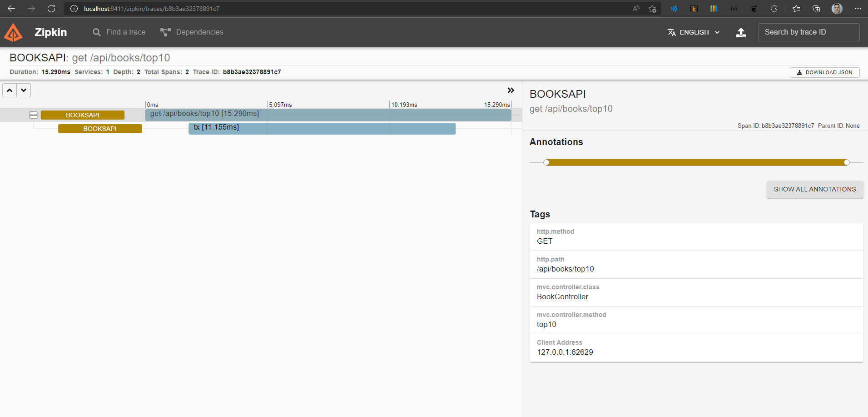Collapse the root BOOKSAPI span tree node
This screenshot has width=868, height=417.
34,115
